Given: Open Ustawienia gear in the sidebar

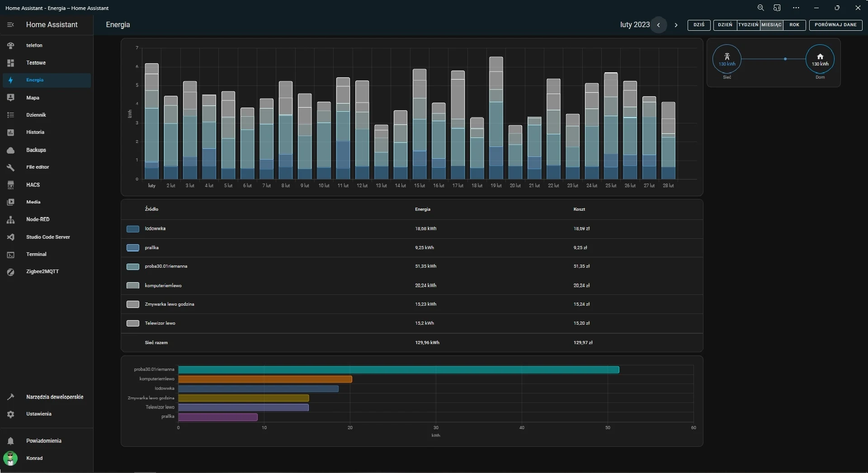Looking at the screenshot, I should click(x=11, y=414).
